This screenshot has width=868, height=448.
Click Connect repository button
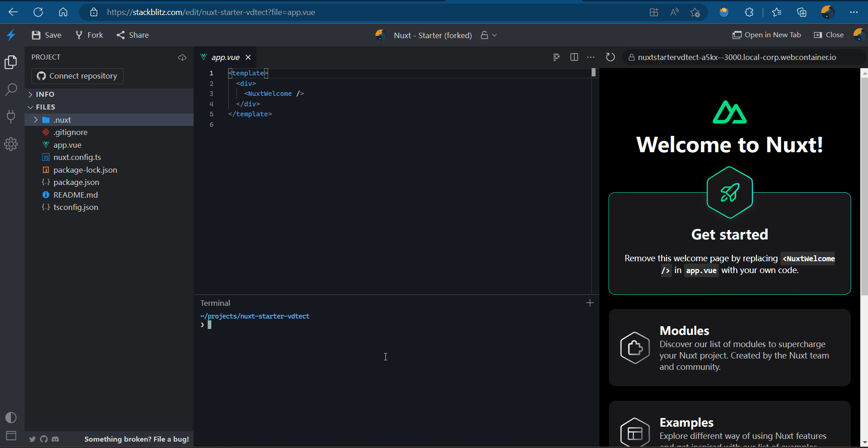click(77, 76)
